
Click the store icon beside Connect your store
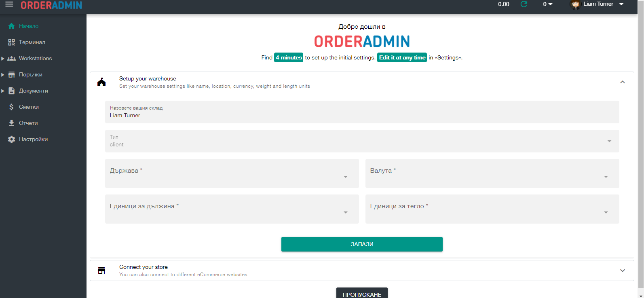[x=101, y=271]
